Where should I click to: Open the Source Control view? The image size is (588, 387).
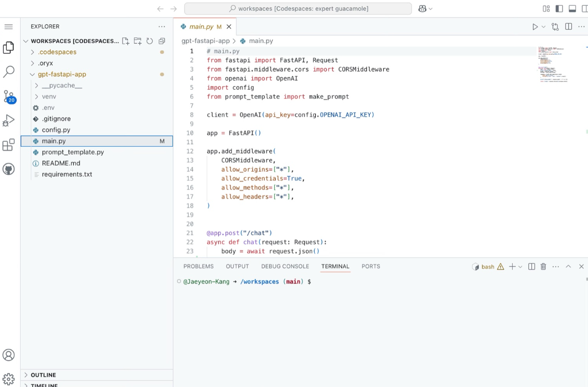pos(8,96)
